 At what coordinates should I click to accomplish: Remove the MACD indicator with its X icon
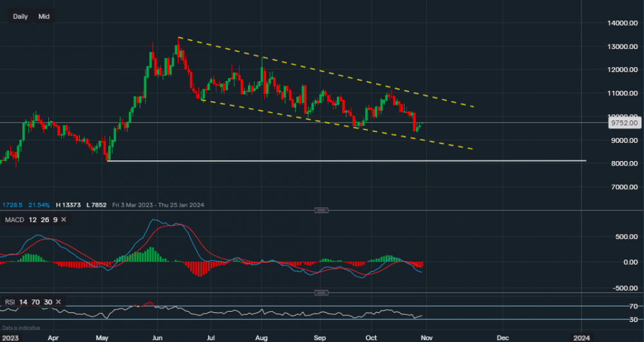[63, 220]
